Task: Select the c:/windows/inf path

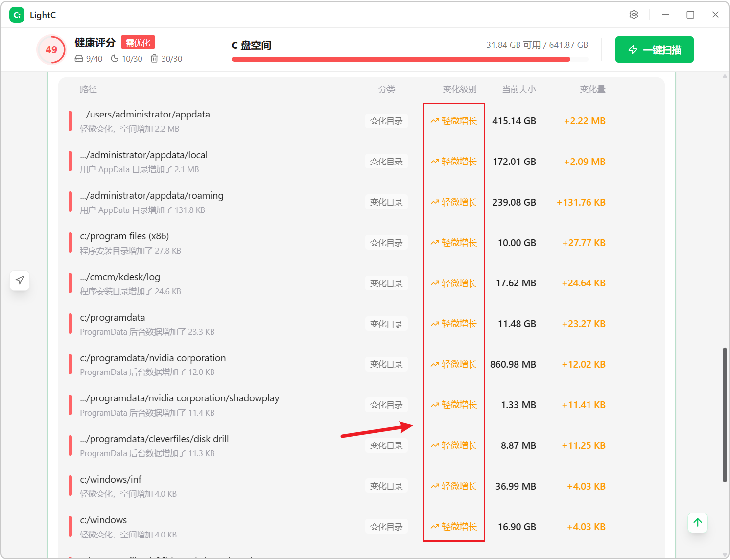Action: pos(111,479)
